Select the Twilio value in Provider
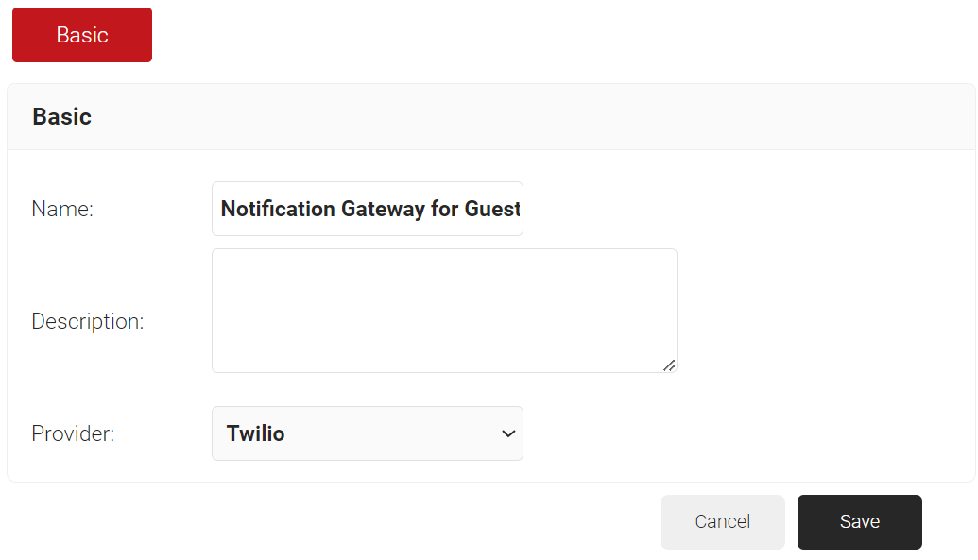978x560 pixels. click(x=256, y=433)
